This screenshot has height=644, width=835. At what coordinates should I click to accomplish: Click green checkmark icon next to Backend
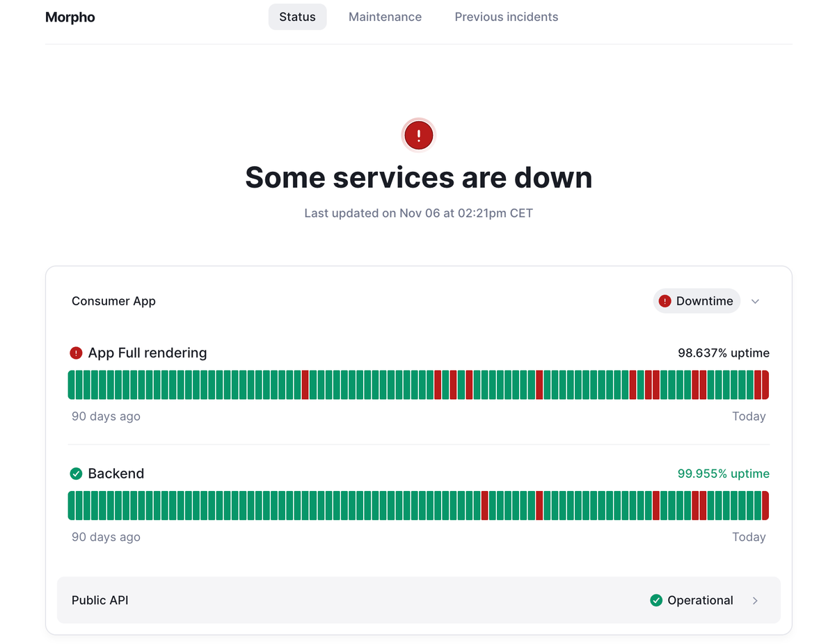pos(77,474)
